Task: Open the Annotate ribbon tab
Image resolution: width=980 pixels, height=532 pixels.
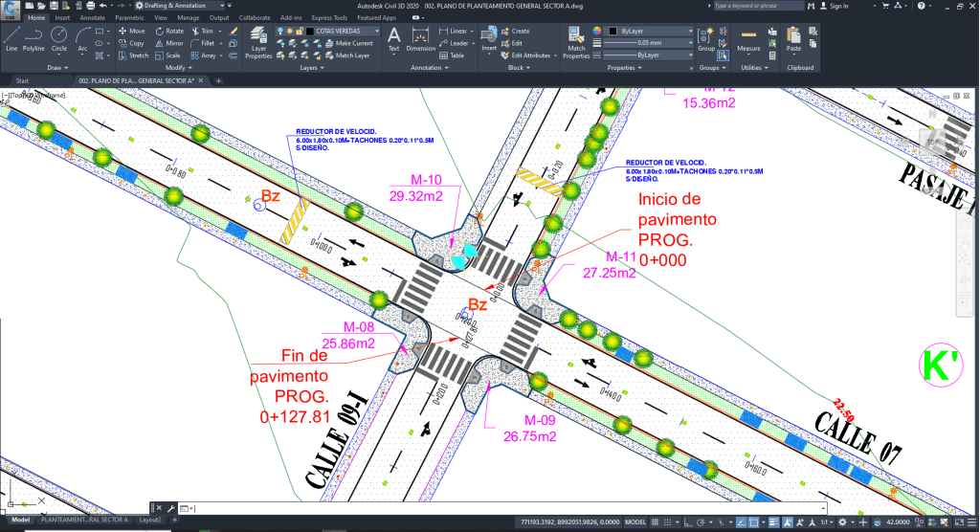Action: 93,17
